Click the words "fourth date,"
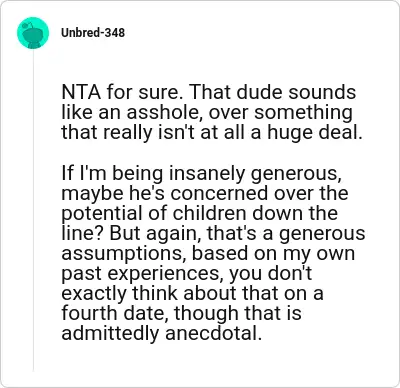This screenshot has width=400, height=388. pos(115,313)
